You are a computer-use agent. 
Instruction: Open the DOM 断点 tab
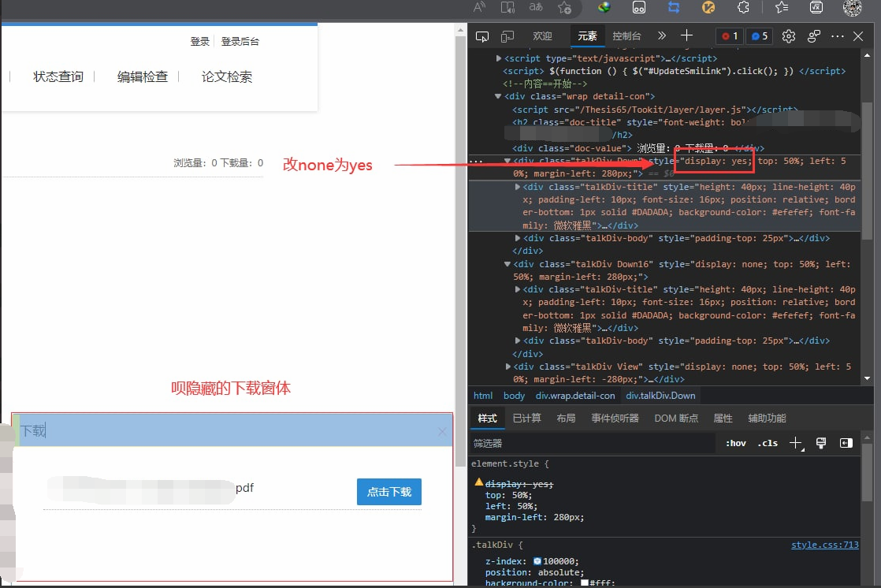[676, 419]
